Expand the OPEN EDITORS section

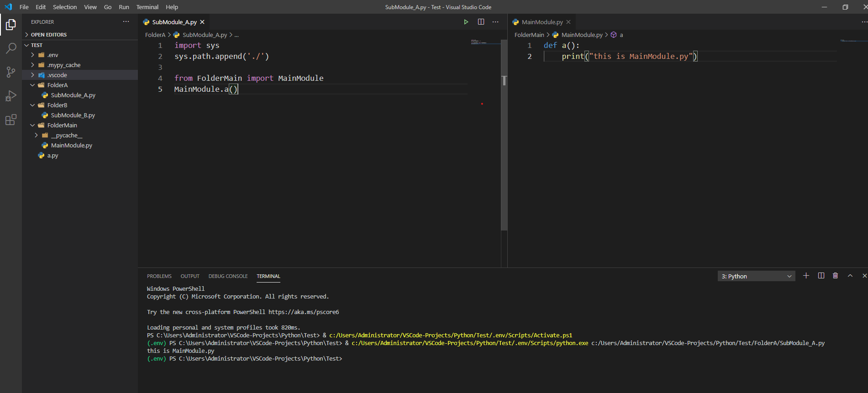pyautogui.click(x=48, y=35)
